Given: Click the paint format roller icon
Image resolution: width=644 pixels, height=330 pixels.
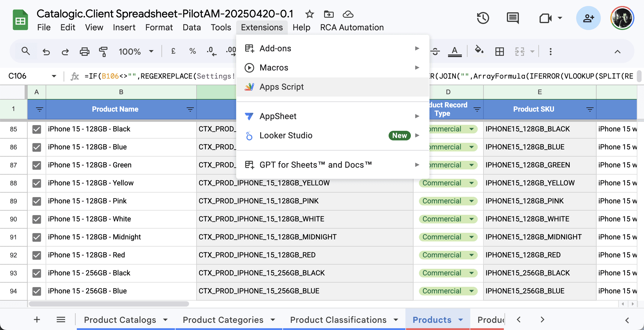Looking at the screenshot, I should click(103, 52).
